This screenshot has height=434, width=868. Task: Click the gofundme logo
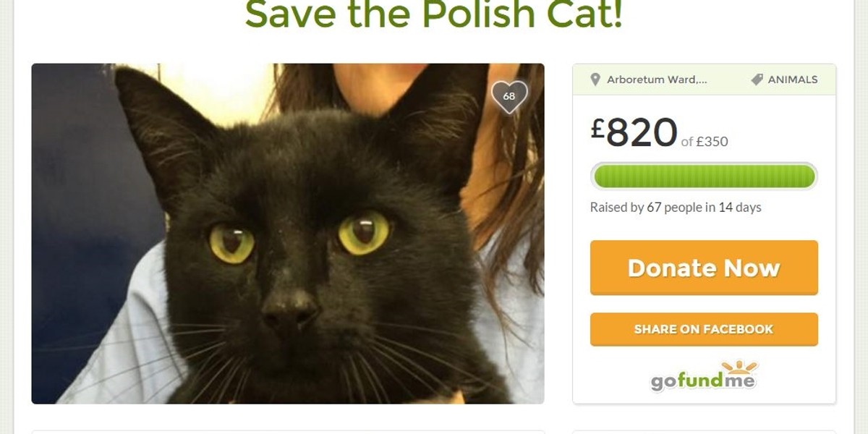[x=703, y=375]
